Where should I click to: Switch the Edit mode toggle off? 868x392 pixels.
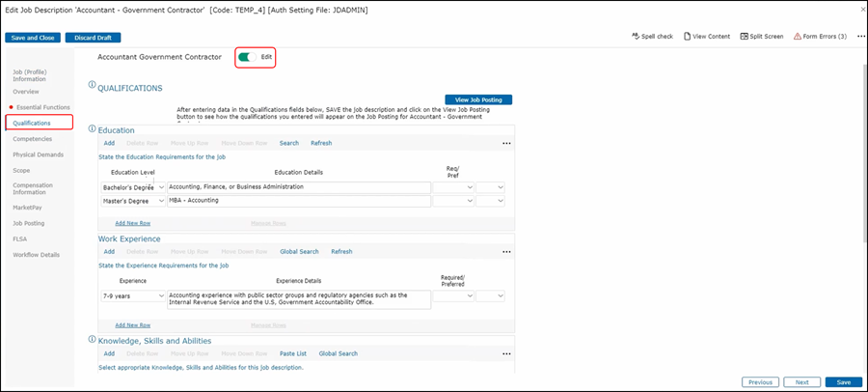247,57
